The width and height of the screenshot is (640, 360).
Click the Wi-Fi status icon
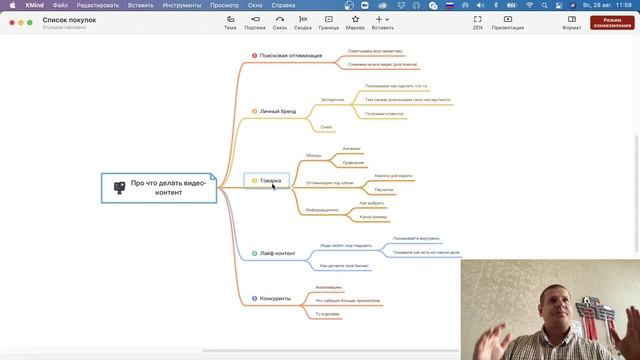(x=529, y=5)
